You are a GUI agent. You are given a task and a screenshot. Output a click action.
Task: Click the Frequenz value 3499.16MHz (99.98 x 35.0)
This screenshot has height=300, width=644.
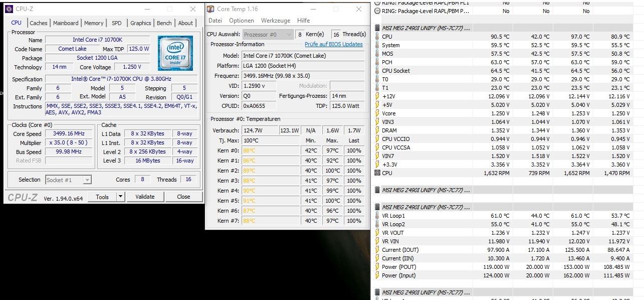tap(303, 76)
